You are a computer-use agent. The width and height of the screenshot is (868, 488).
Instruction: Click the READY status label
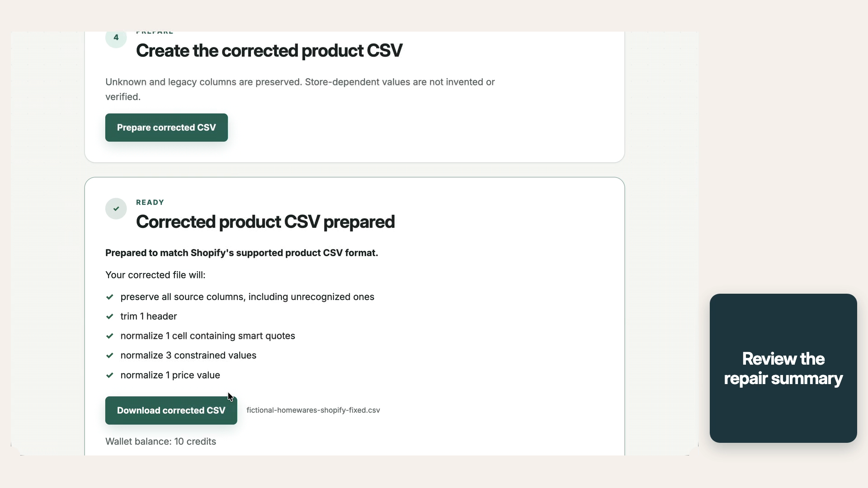pyautogui.click(x=150, y=202)
